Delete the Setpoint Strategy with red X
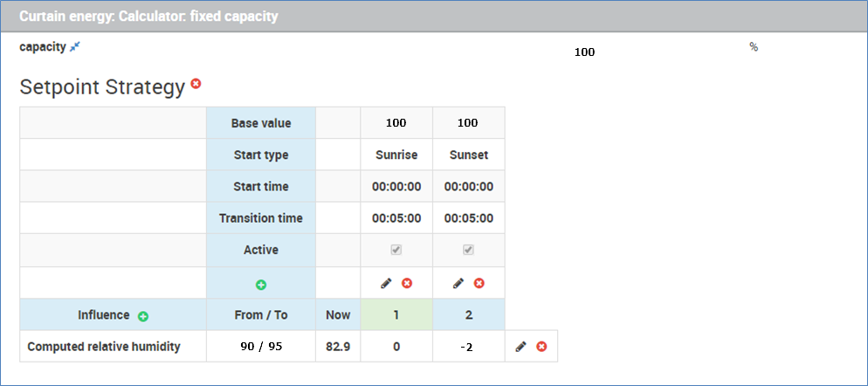868x386 pixels. pyautogui.click(x=196, y=84)
